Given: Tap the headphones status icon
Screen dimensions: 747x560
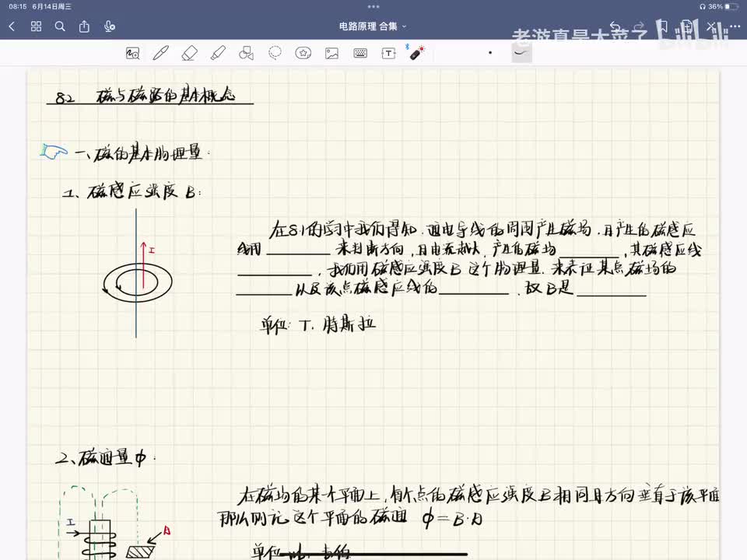Looking at the screenshot, I should click(x=703, y=7).
